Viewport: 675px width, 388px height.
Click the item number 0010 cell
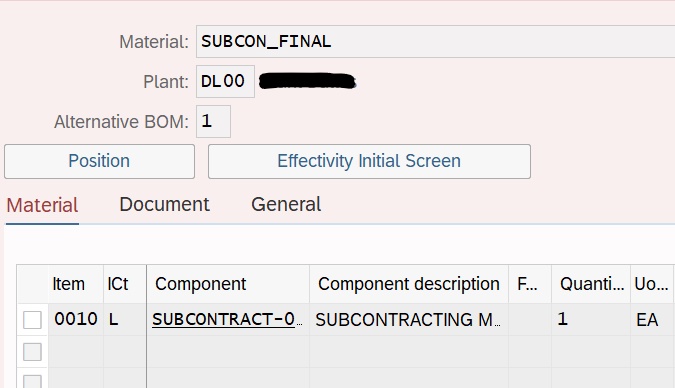pos(76,320)
